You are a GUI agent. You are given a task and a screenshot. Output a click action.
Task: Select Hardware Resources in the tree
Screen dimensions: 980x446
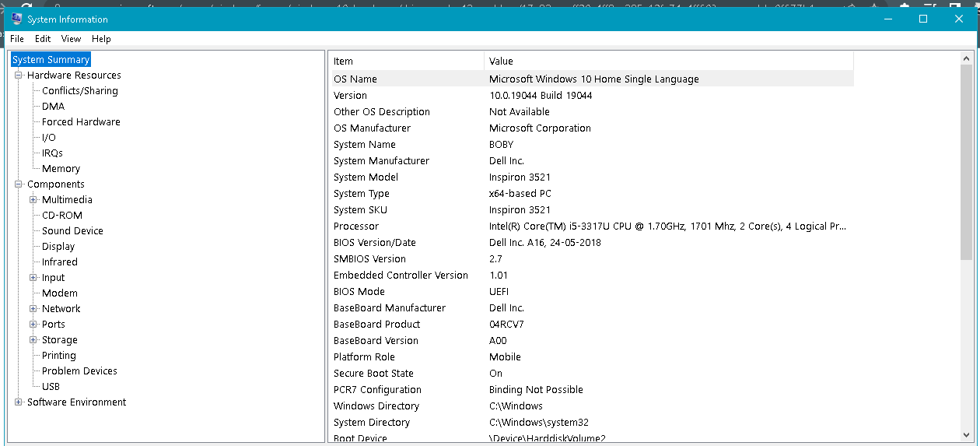(x=74, y=76)
